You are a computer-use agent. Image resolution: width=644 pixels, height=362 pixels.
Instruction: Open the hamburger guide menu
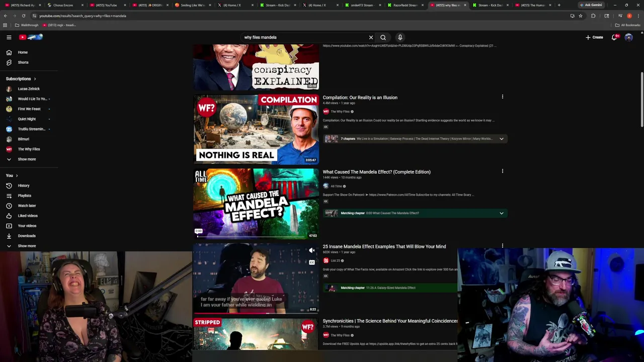point(9,37)
